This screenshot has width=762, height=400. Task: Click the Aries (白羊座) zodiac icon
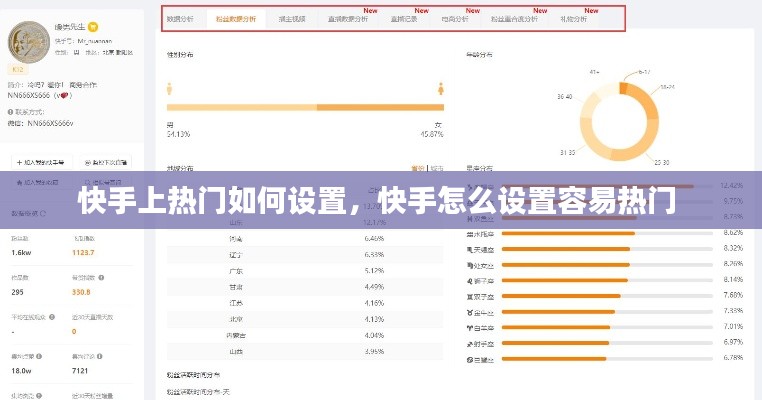(x=469, y=327)
